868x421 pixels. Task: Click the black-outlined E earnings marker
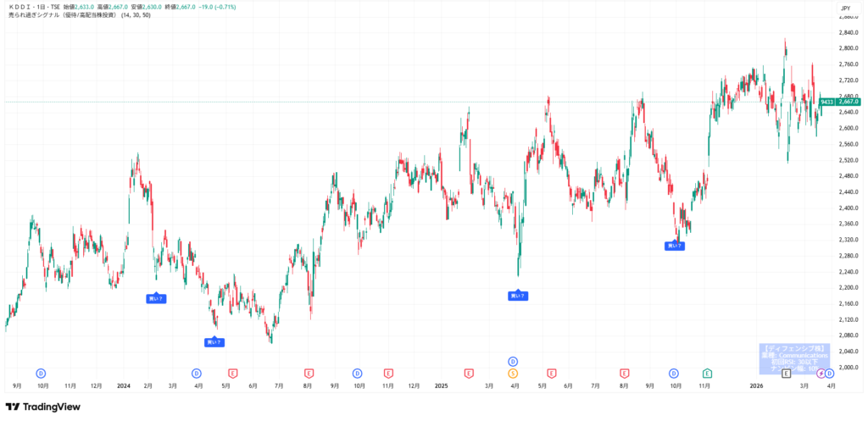[786, 373]
